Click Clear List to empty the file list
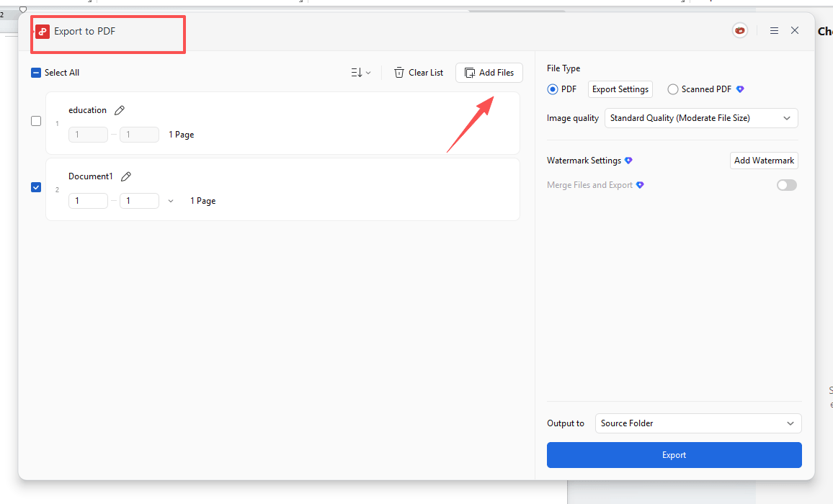The height and width of the screenshot is (504, 833). tap(419, 73)
